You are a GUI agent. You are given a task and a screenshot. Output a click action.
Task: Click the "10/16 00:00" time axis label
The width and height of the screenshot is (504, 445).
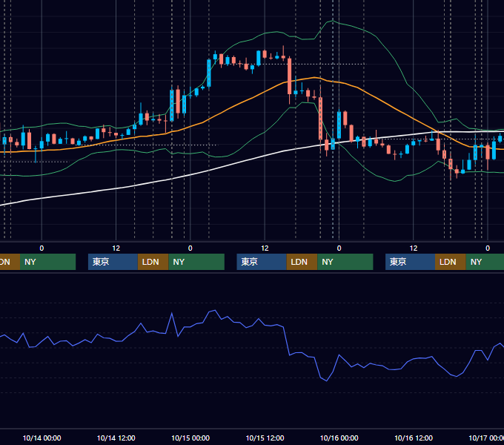click(339, 438)
